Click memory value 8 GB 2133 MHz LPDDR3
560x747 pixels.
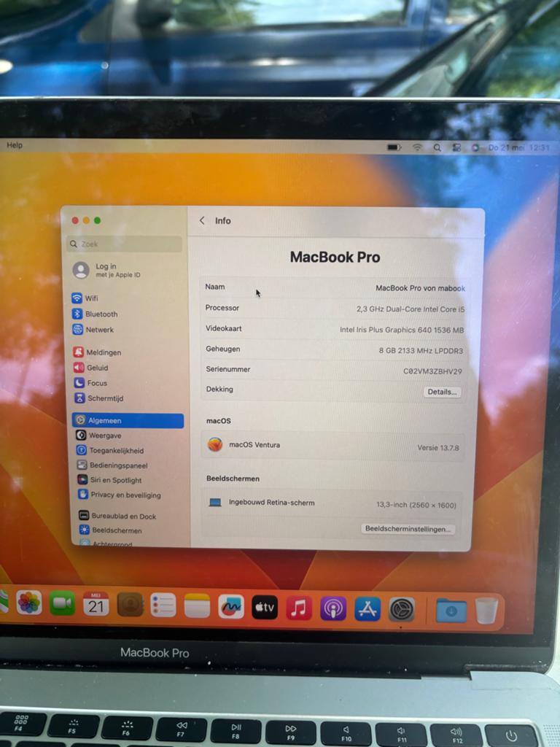coord(421,351)
